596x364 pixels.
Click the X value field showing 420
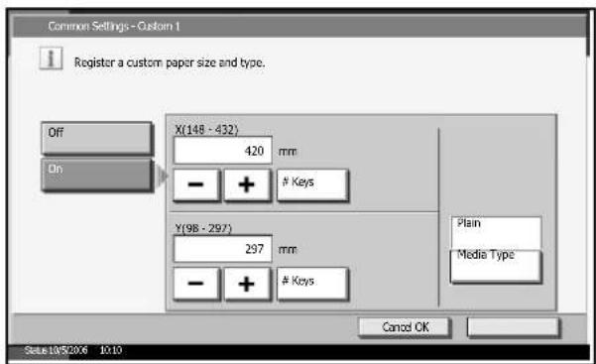223,150
